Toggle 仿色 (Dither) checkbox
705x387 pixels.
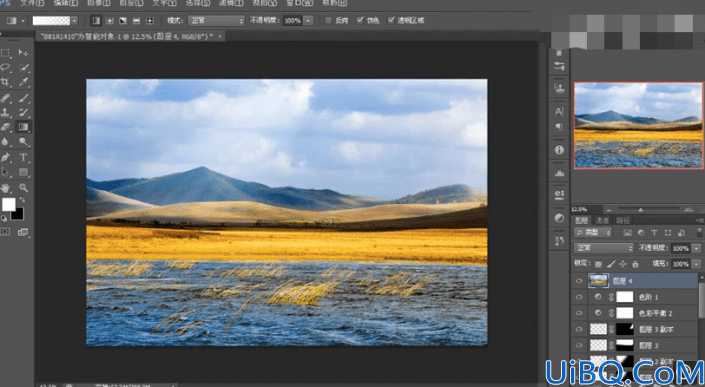click(360, 20)
